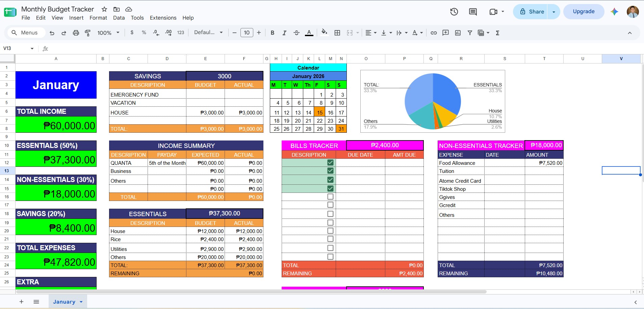Add a comment using toolbar icon

[x=446, y=33]
